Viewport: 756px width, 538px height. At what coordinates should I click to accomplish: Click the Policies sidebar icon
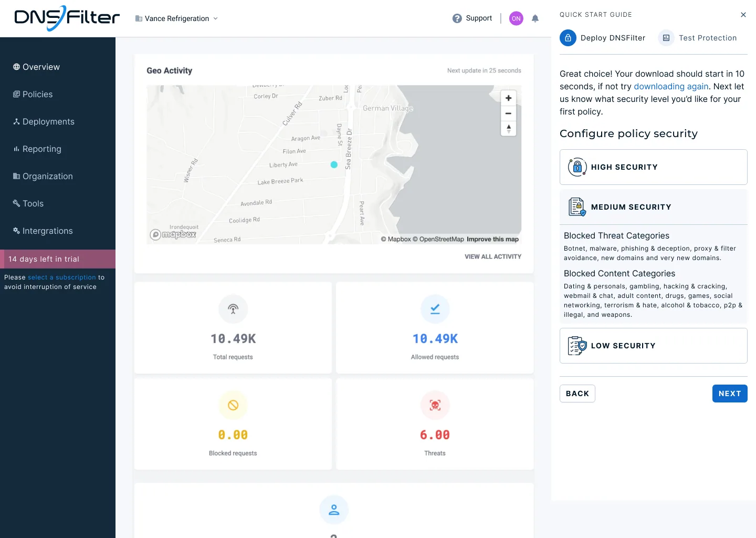17,94
